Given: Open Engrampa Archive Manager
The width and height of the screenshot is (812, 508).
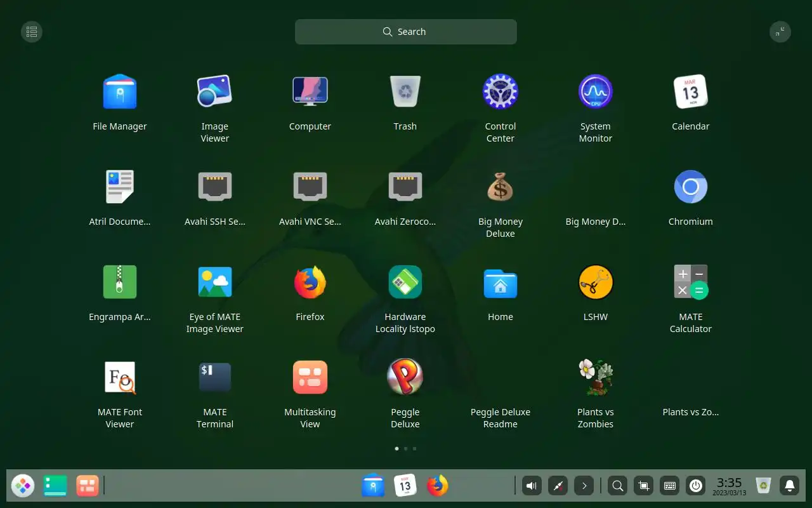Looking at the screenshot, I should [120, 282].
